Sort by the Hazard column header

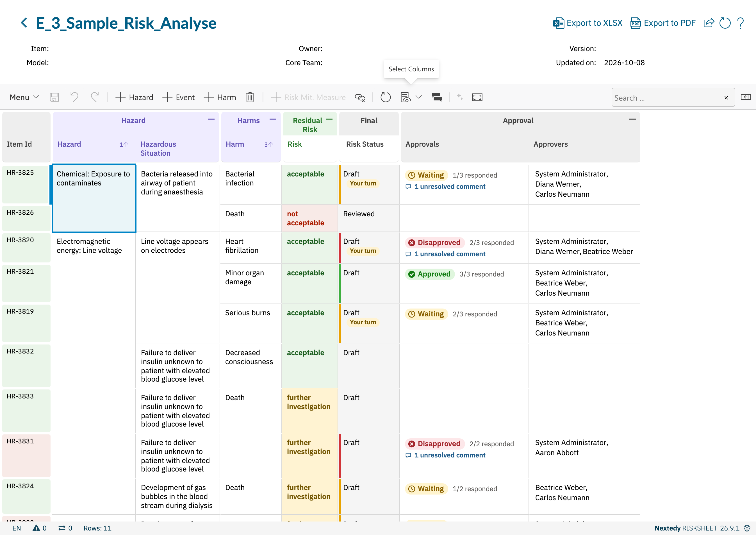tap(69, 144)
